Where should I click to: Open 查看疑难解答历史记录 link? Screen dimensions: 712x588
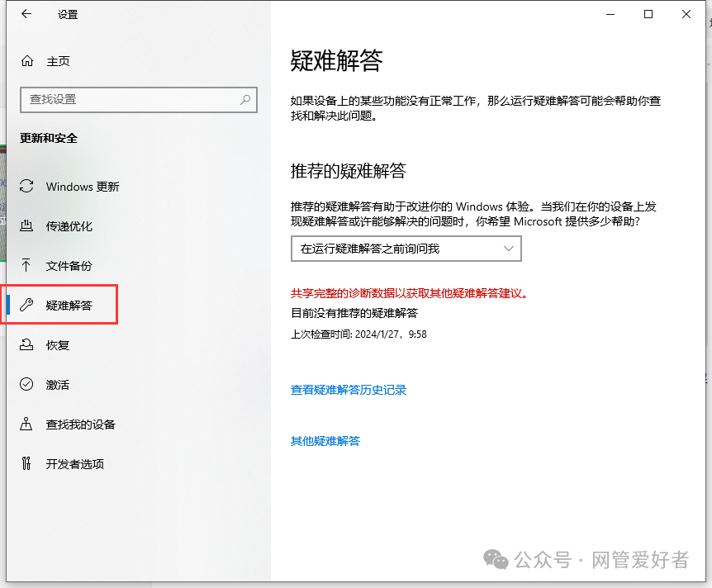(349, 390)
